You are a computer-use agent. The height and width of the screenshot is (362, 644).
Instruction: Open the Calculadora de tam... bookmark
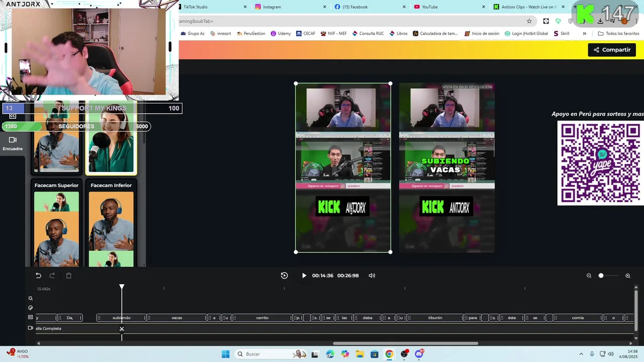pyautogui.click(x=435, y=34)
